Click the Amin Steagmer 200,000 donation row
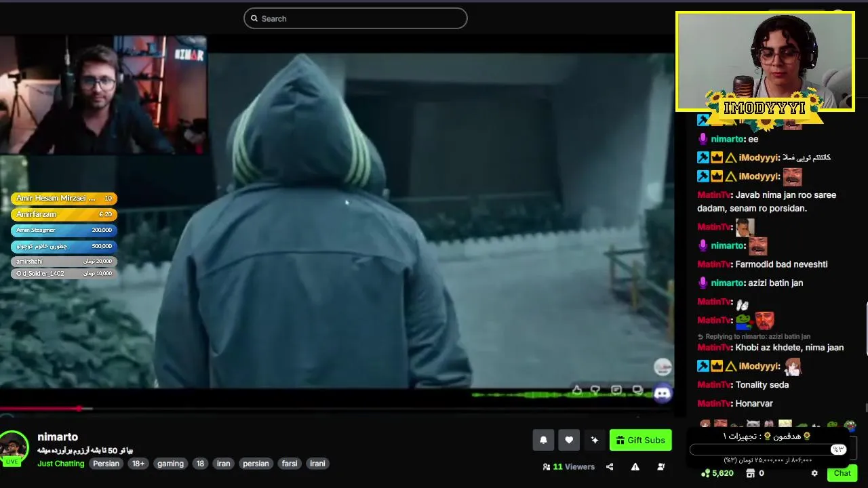 [x=64, y=230]
